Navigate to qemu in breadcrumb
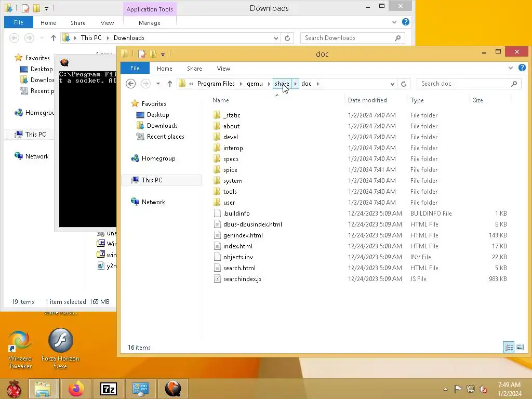The height and width of the screenshot is (399, 532). [x=255, y=84]
